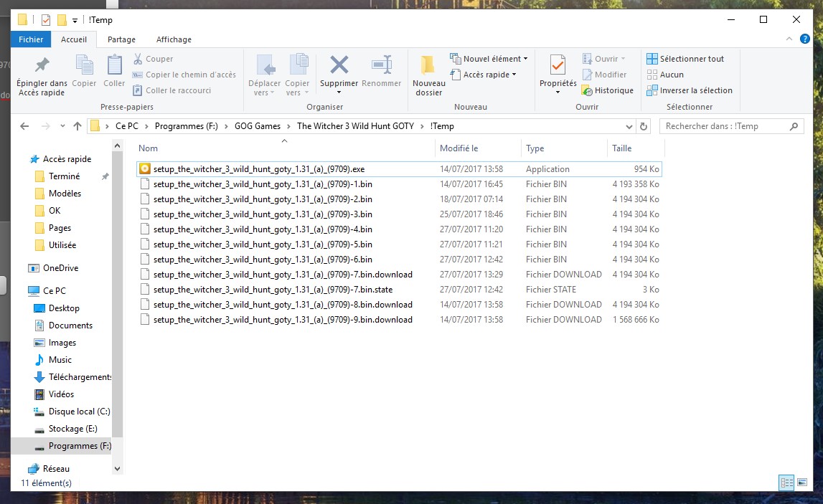
Task: Click Ce PC in the address breadcrumb
Action: click(127, 126)
